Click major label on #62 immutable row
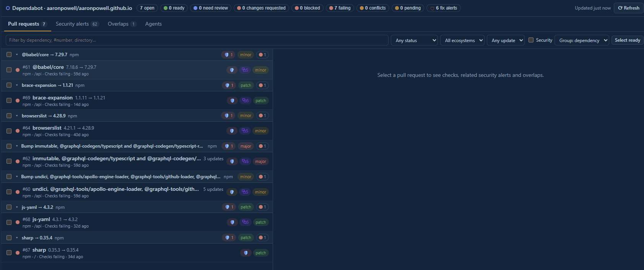Image resolution: width=644 pixels, height=270 pixels. point(261,161)
